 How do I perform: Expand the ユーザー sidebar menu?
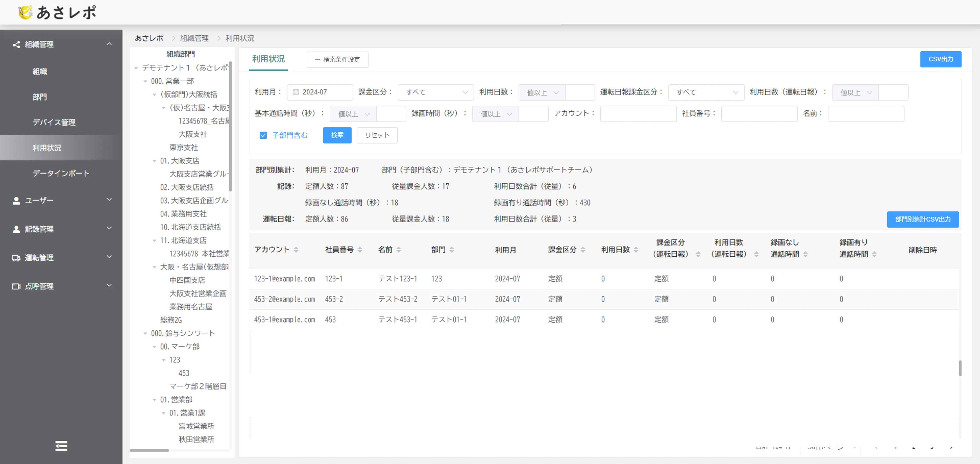pos(109,200)
